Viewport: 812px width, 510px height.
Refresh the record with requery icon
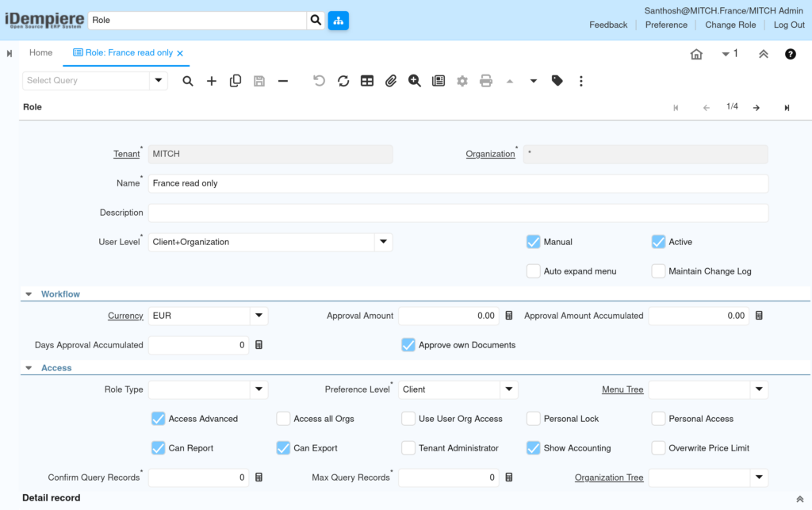click(x=343, y=81)
